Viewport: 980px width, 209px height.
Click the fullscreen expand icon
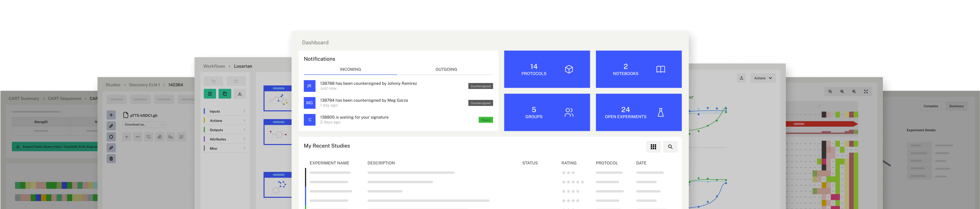pyautogui.click(x=866, y=91)
